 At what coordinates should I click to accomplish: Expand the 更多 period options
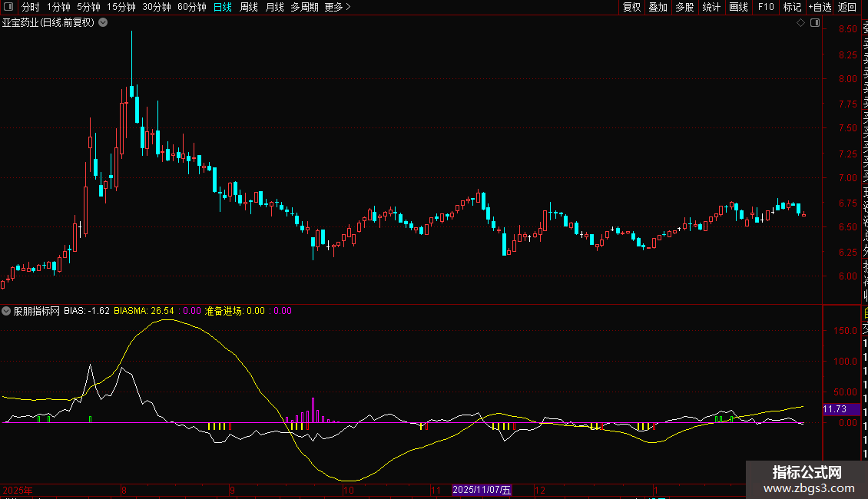337,7
